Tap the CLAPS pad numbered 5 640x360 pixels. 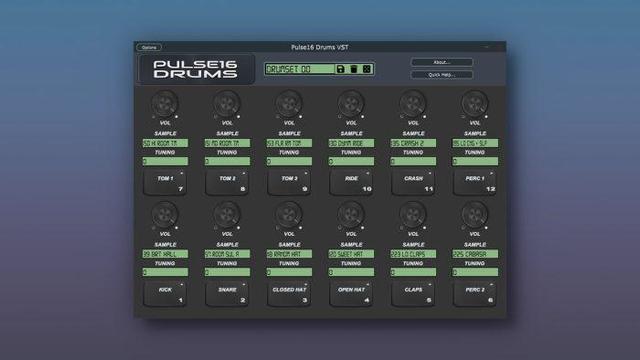(x=413, y=294)
